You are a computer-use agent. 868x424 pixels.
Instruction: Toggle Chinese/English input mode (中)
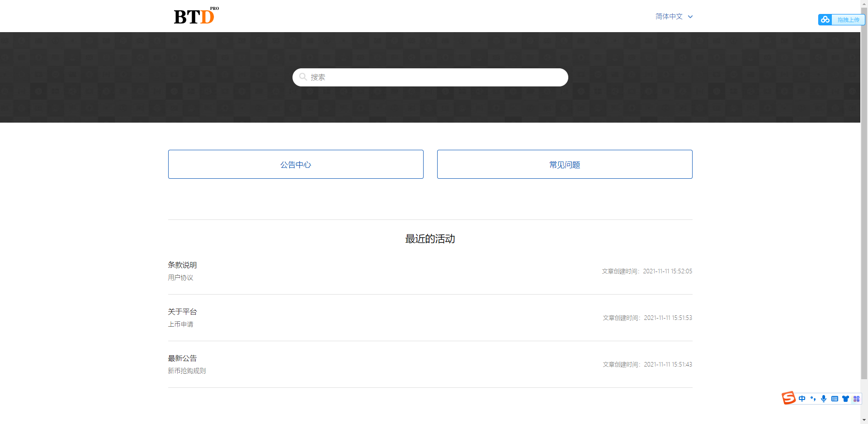(x=802, y=399)
